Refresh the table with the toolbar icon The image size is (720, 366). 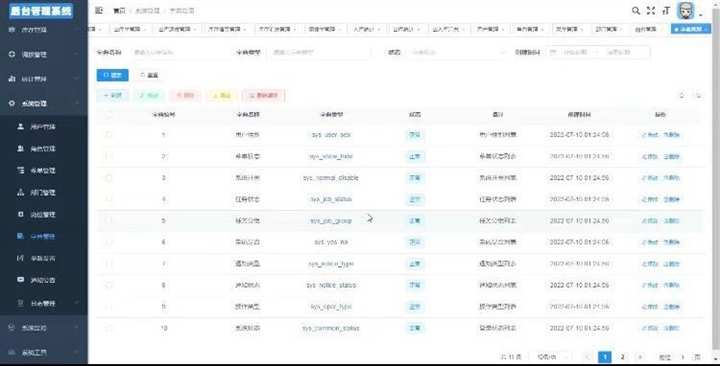coord(698,96)
